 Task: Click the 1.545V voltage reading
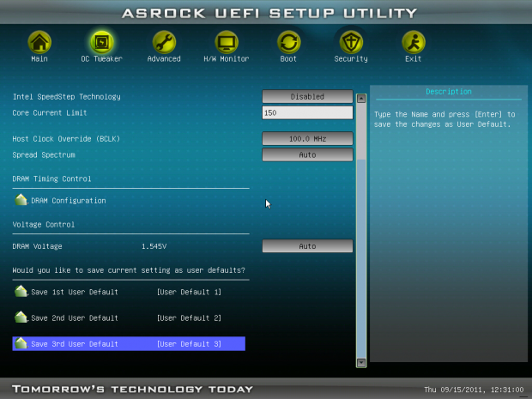click(x=154, y=246)
